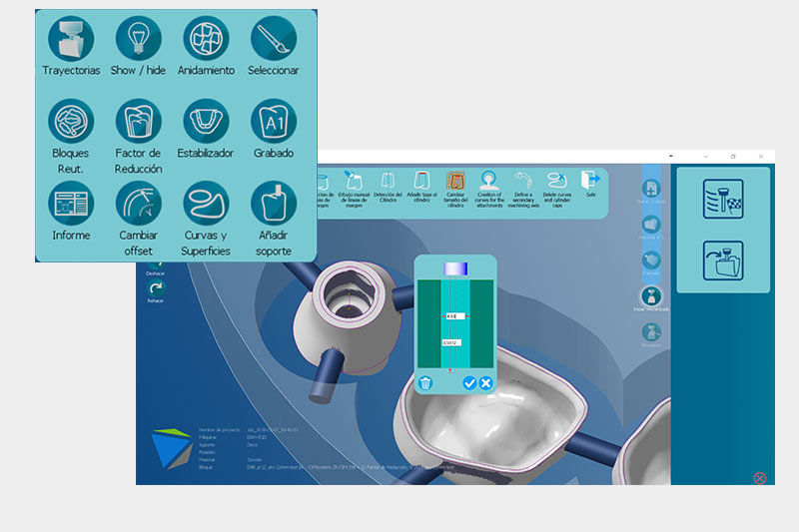Click the Show / hide lightbulb icon
799x532 pixels.
click(x=138, y=39)
